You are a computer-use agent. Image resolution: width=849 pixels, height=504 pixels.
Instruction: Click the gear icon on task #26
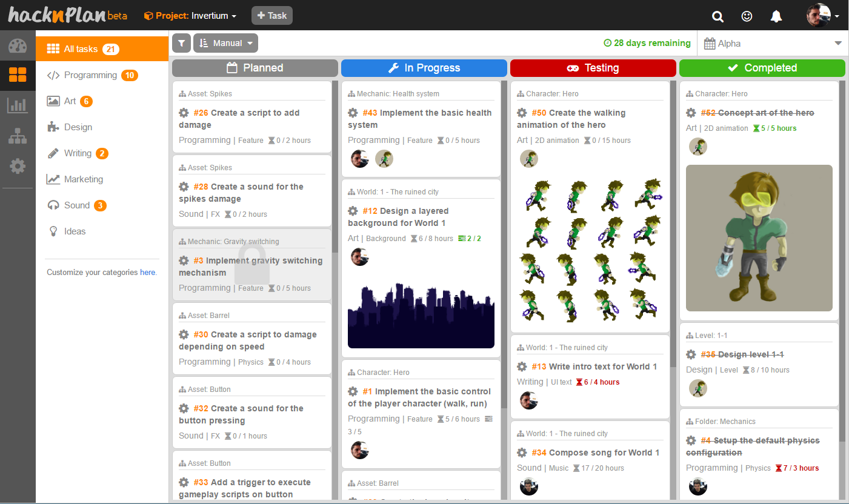184,113
